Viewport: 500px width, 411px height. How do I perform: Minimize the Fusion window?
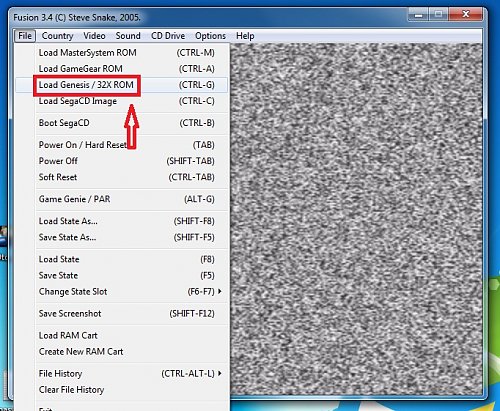tap(419, 14)
